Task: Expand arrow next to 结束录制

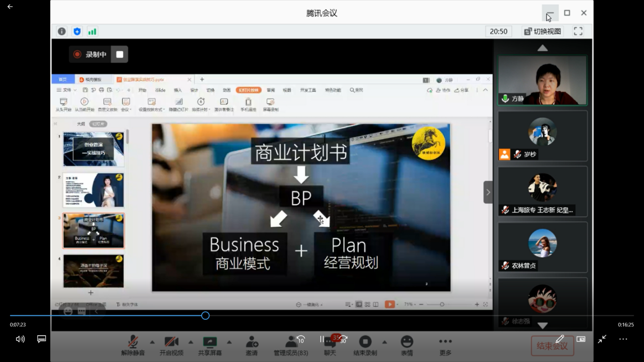Action: [x=385, y=342]
